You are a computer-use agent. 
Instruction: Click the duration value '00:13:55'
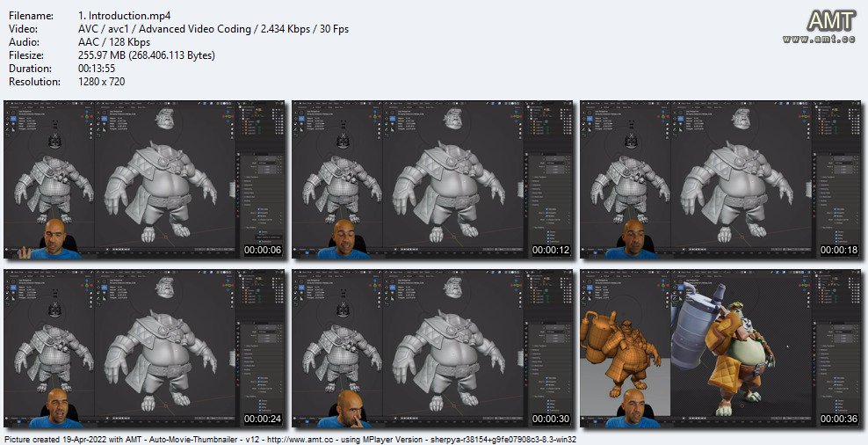point(97,69)
